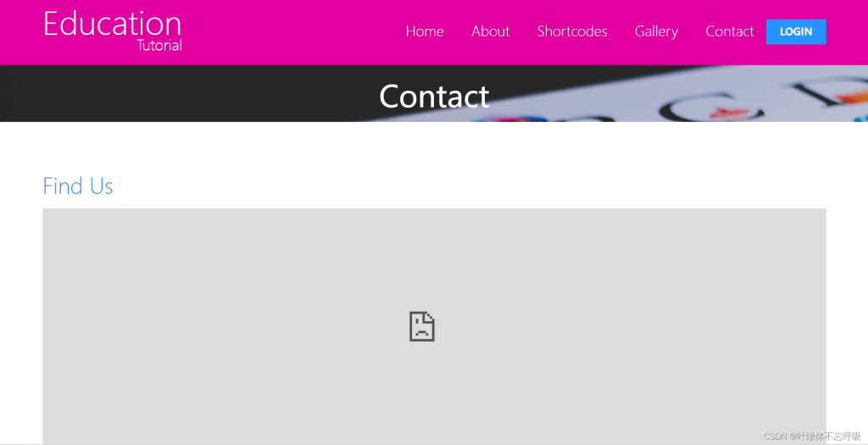Screen dimensions: 868x445
Task: Click the white Contact banner title
Action: coord(434,97)
